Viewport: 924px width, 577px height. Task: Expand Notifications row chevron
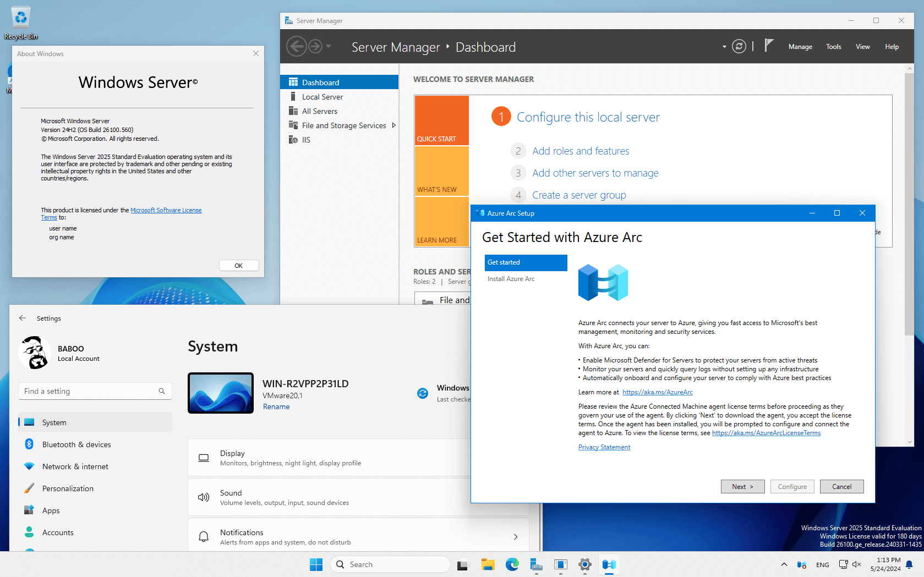point(516,537)
